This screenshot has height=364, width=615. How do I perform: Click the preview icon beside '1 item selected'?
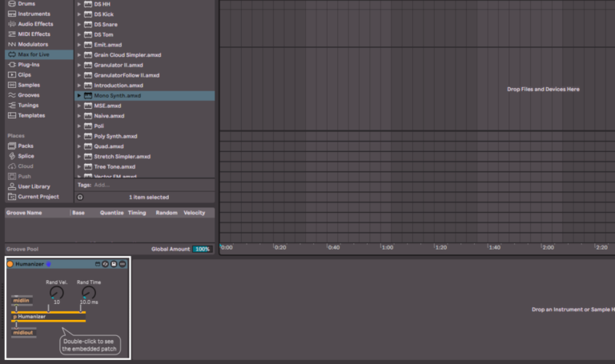point(80,197)
